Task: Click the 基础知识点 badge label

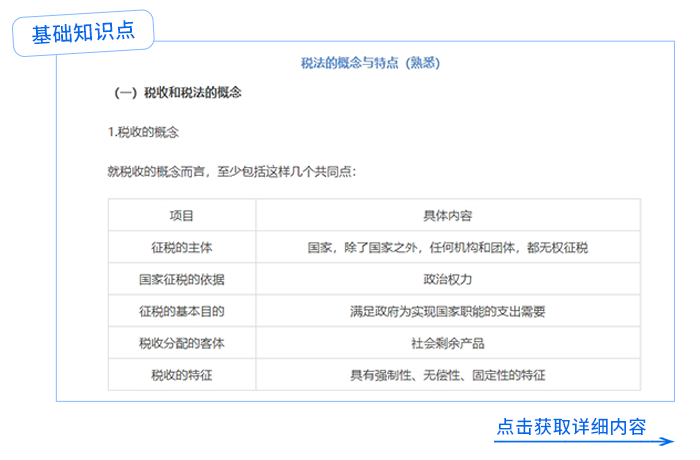Action: click(84, 33)
